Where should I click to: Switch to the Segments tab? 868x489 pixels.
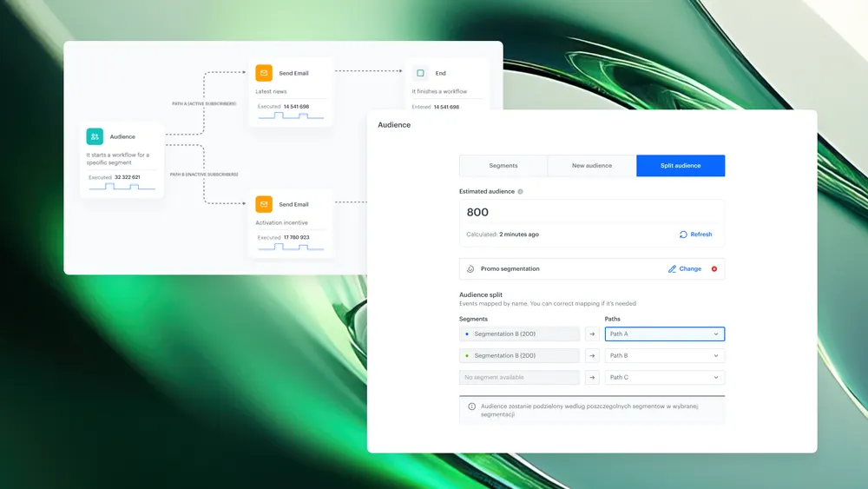(x=503, y=166)
